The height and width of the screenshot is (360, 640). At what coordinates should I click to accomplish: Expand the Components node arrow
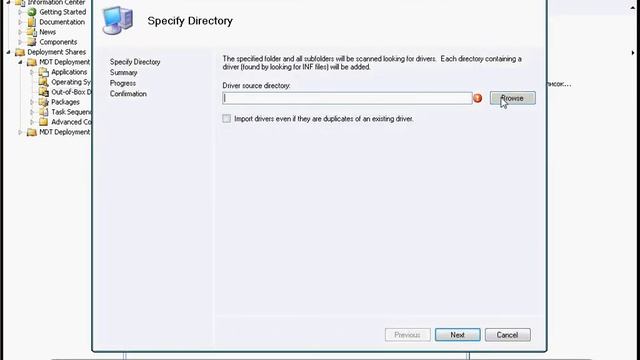click(x=20, y=42)
